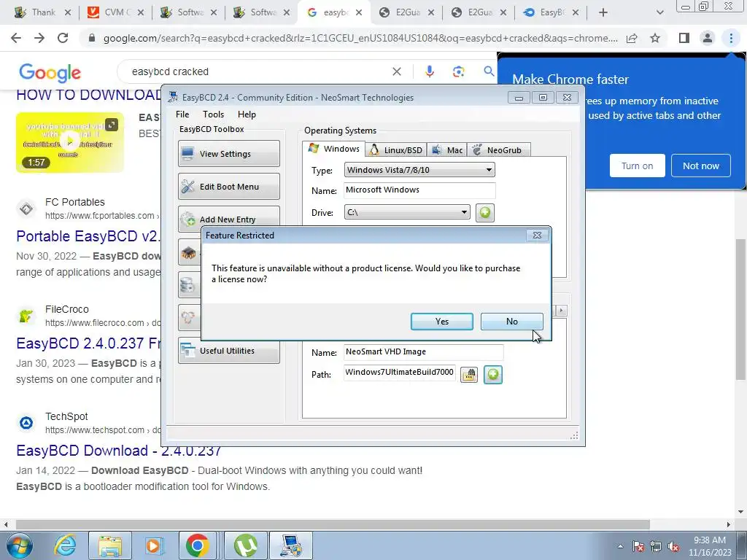This screenshot has width=747, height=560.
Task: Click the Name field Microsoft Windows
Action: [419, 190]
